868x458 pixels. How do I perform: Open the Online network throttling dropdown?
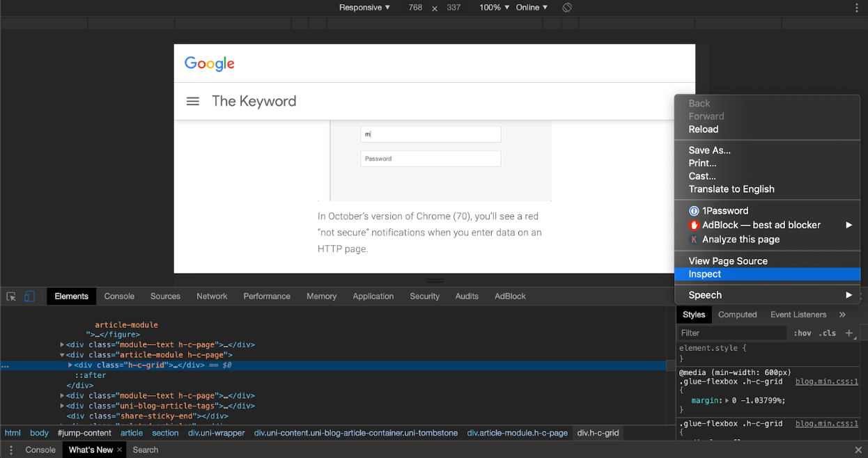click(531, 8)
